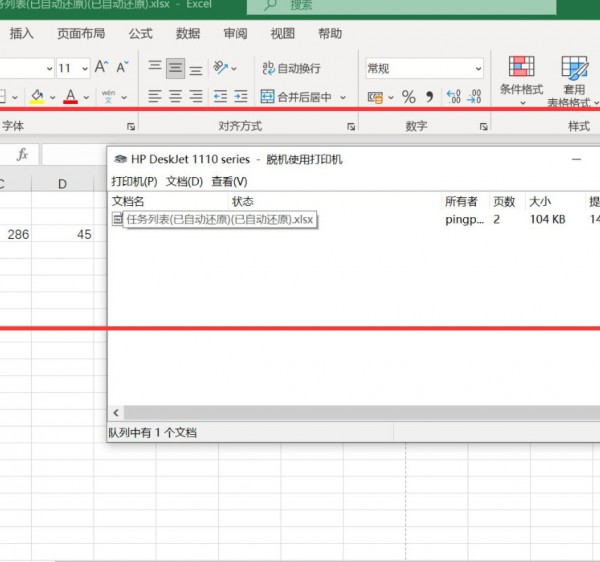Increase decimal places
The height and width of the screenshot is (562, 600).
(x=453, y=96)
